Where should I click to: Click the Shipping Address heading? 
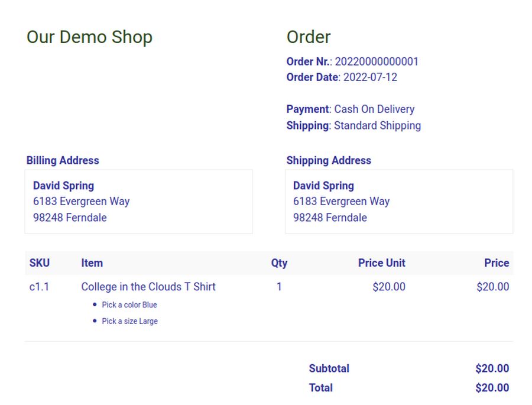pos(329,160)
